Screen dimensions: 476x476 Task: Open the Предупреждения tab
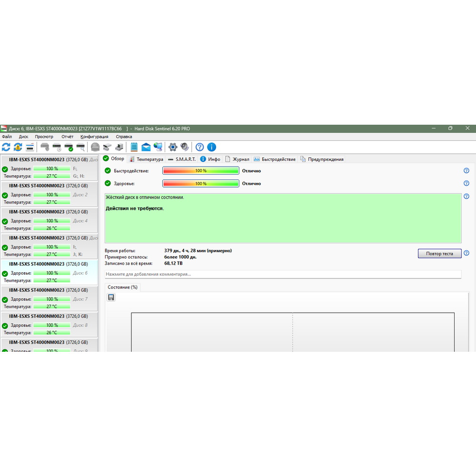[x=322, y=159]
